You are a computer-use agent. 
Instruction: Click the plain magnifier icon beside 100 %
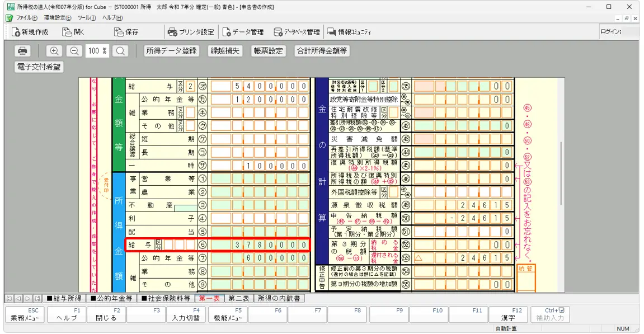[x=120, y=51]
